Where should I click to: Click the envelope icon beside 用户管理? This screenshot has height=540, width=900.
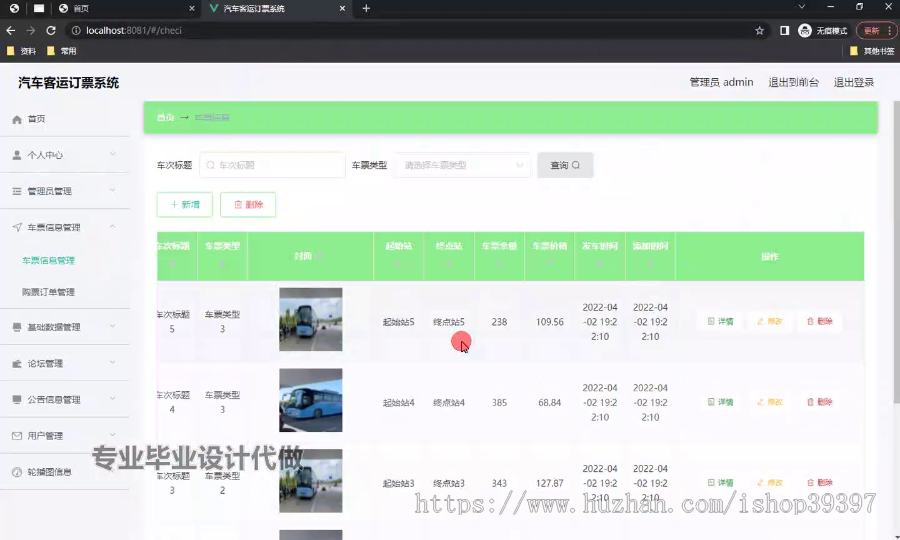[x=17, y=436]
